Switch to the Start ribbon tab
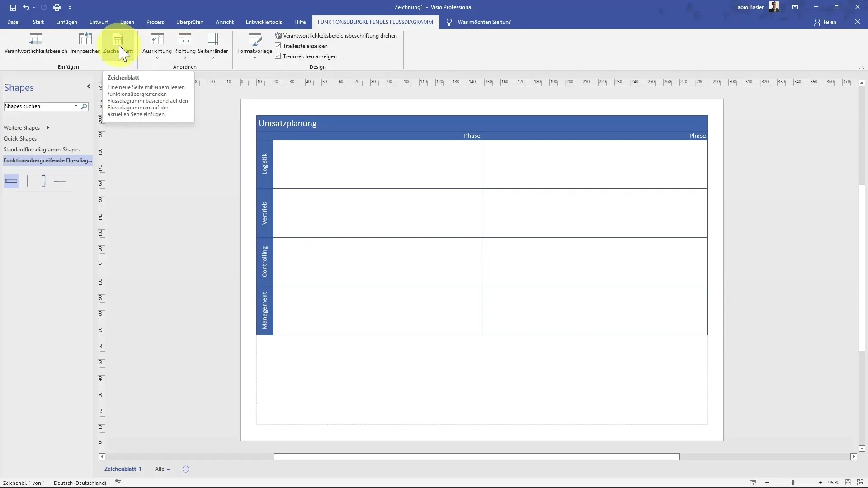This screenshot has height=488, width=868. pos(38,22)
